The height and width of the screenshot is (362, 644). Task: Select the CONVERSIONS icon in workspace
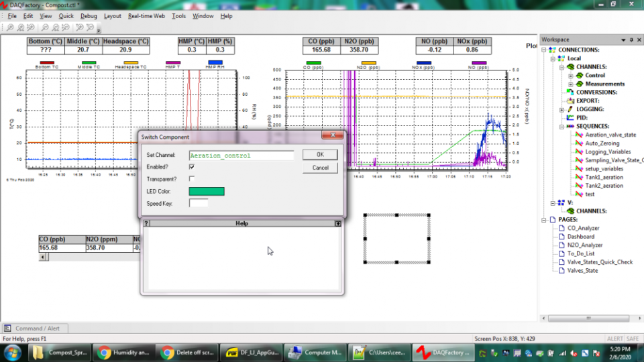pos(570,92)
